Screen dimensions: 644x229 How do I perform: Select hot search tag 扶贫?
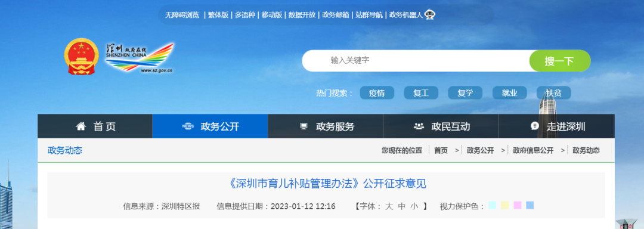tap(553, 93)
